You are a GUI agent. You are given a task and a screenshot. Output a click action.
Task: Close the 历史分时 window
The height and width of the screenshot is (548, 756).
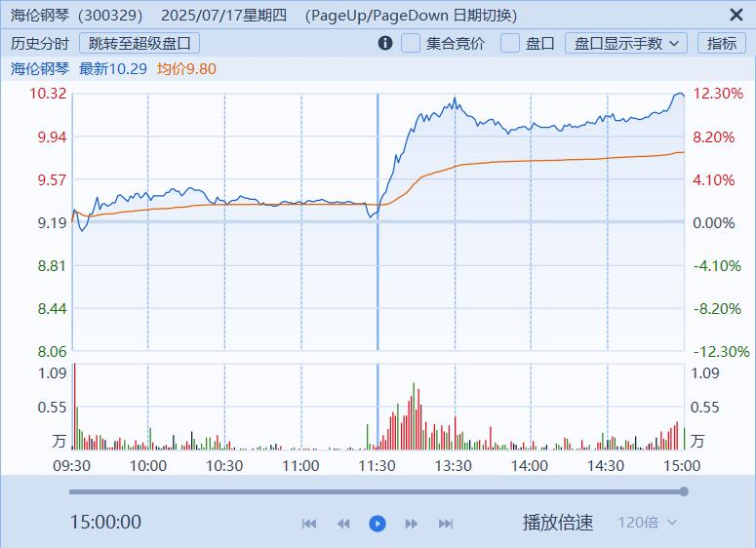[736, 15]
